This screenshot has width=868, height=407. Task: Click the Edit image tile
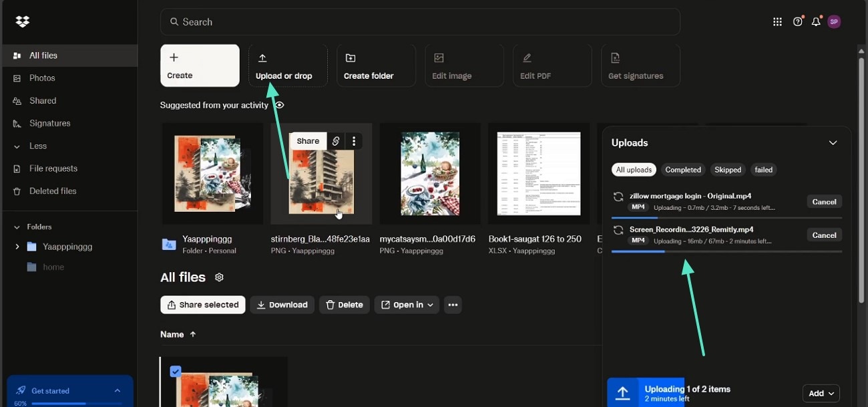(464, 65)
